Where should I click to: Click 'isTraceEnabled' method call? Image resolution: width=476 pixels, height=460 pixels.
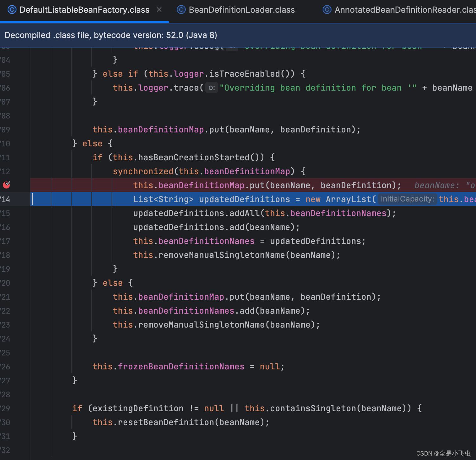[x=245, y=74]
